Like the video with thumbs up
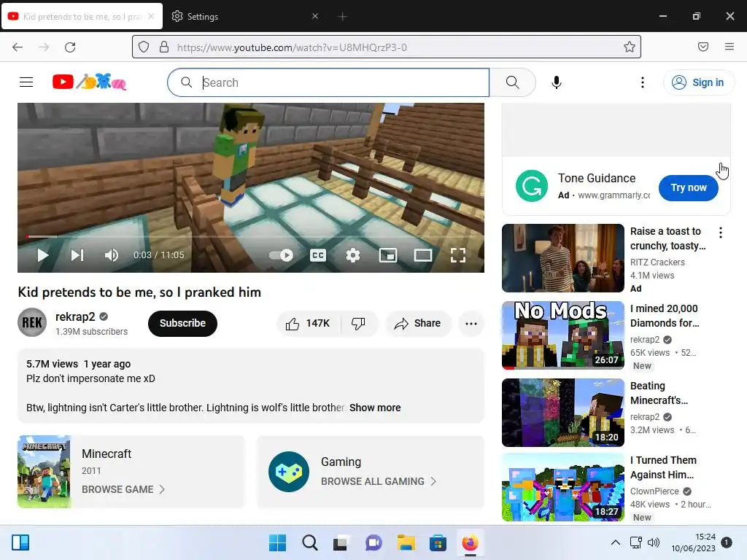Image resolution: width=747 pixels, height=560 pixels. (309, 323)
